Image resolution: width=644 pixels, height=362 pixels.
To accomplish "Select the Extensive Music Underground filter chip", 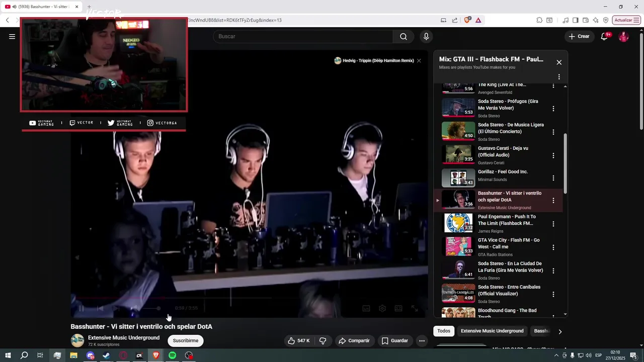I will click(492, 331).
